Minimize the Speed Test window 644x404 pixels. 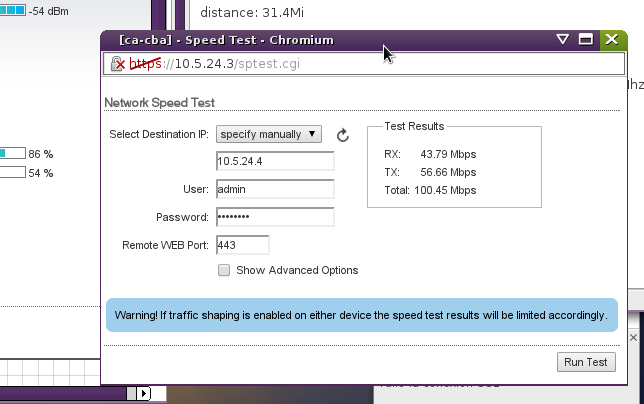[x=563, y=40]
